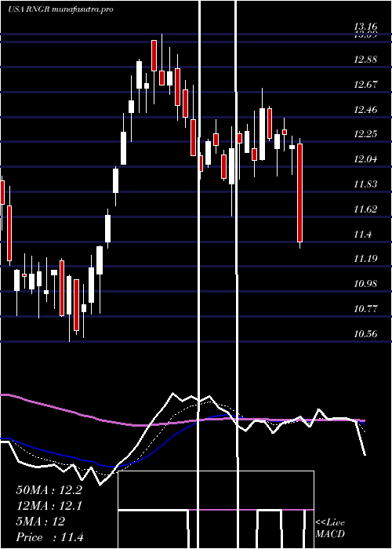Click the 'USA RNGR munafasutra.pro' title text

(x=60, y=9)
